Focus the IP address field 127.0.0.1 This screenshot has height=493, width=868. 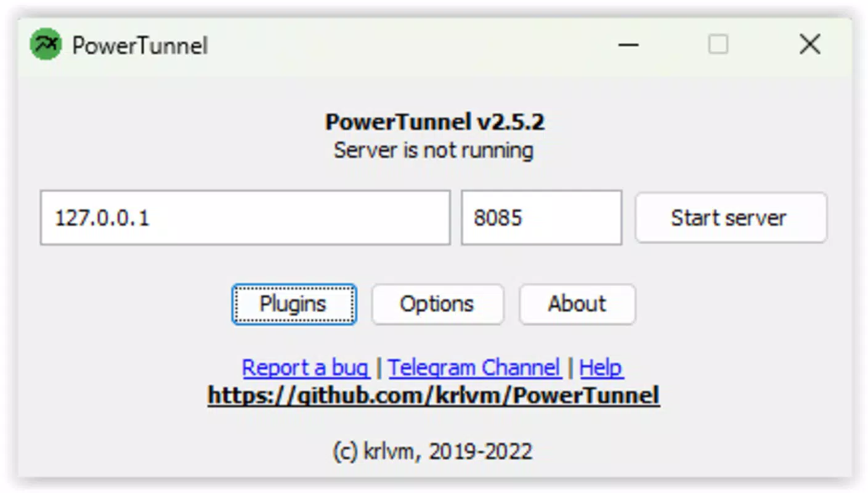click(245, 218)
